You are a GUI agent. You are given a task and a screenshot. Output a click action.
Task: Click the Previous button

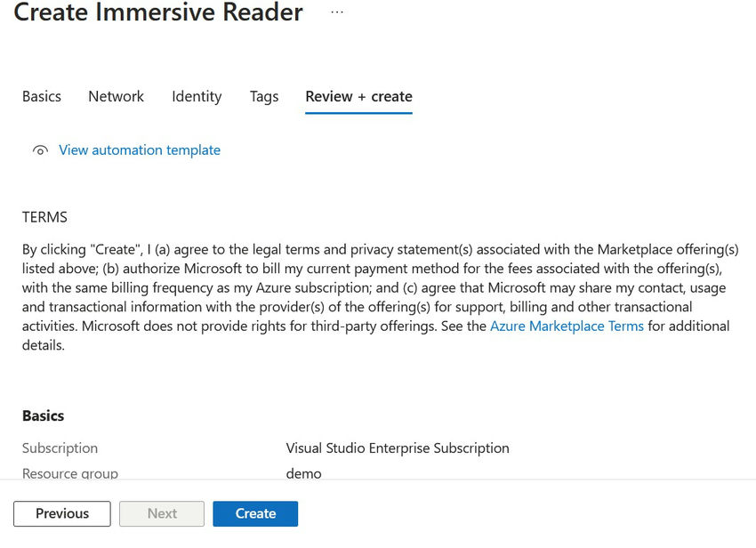pyautogui.click(x=60, y=513)
